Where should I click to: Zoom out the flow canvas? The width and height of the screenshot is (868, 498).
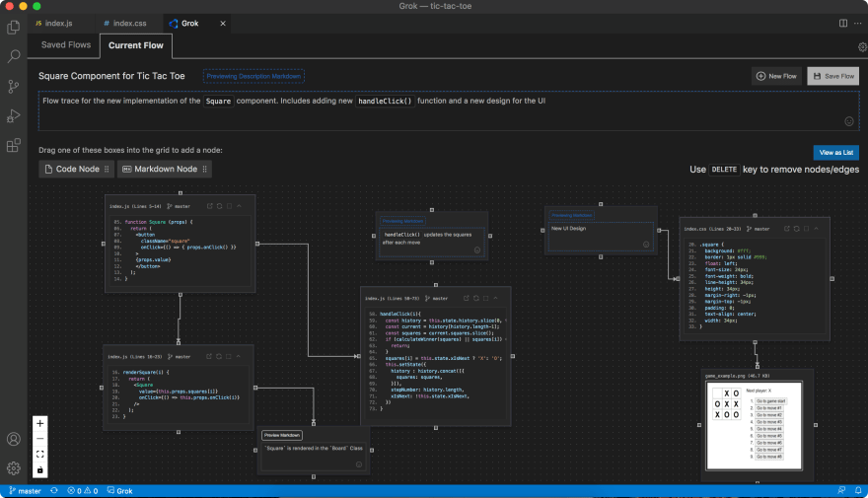click(39, 439)
